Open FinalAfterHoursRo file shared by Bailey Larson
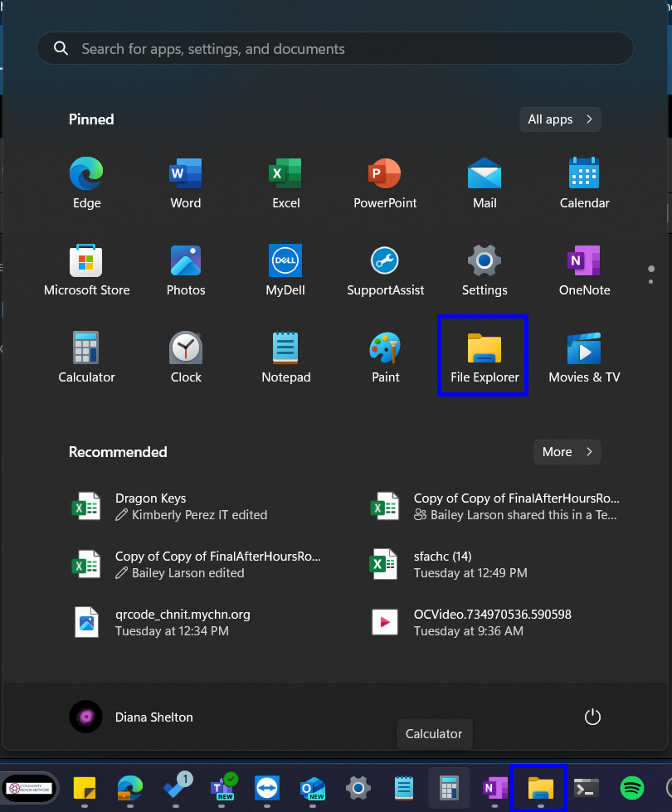 (x=495, y=507)
